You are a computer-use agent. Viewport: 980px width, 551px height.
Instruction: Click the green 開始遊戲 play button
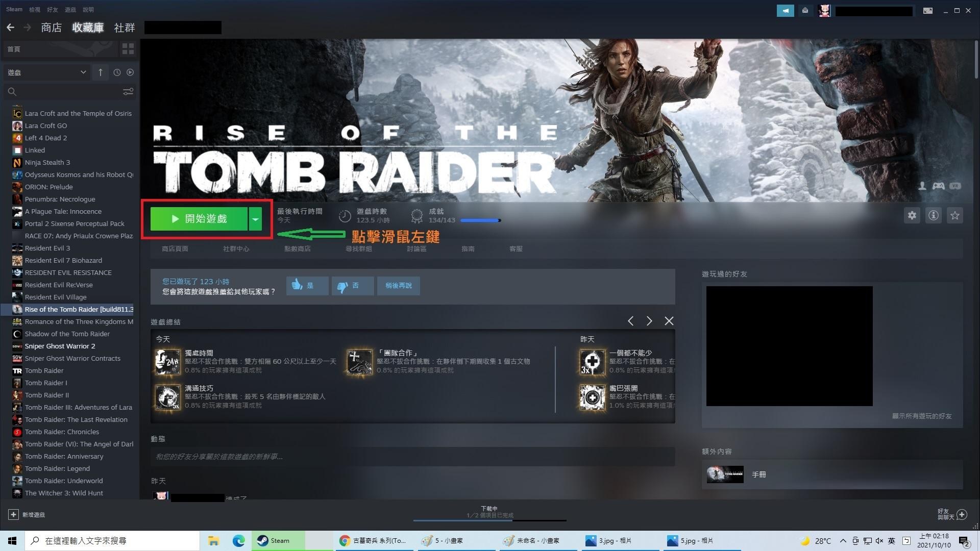pyautogui.click(x=199, y=219)
